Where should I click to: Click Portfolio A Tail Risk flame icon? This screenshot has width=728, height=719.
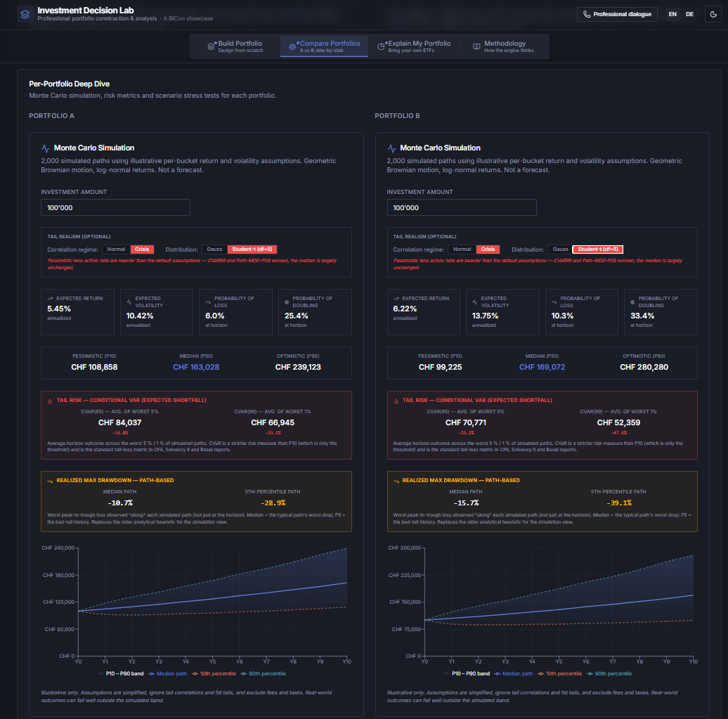(50, 401)
